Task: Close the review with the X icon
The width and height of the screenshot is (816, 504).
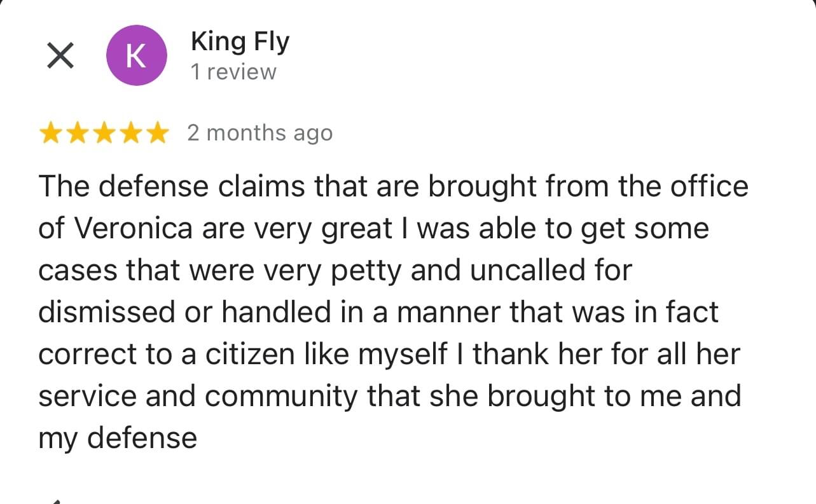Action: (60, 56)
